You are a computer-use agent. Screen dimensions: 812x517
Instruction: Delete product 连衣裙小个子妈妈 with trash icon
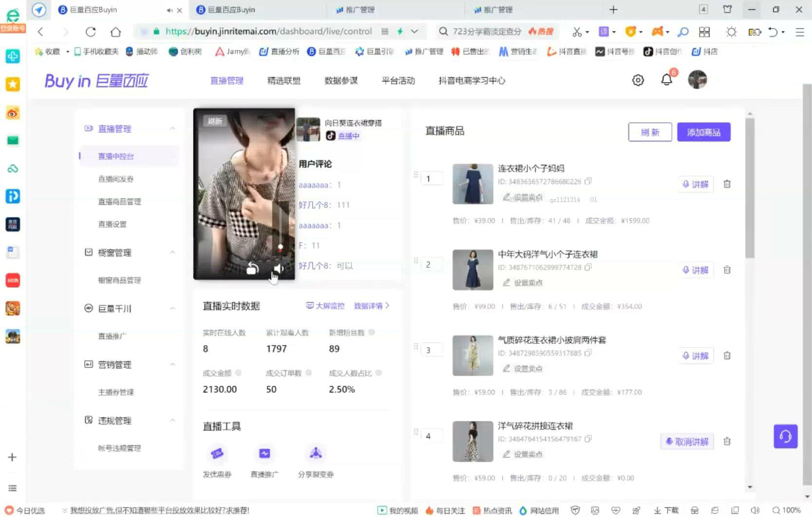coord(727,184)
